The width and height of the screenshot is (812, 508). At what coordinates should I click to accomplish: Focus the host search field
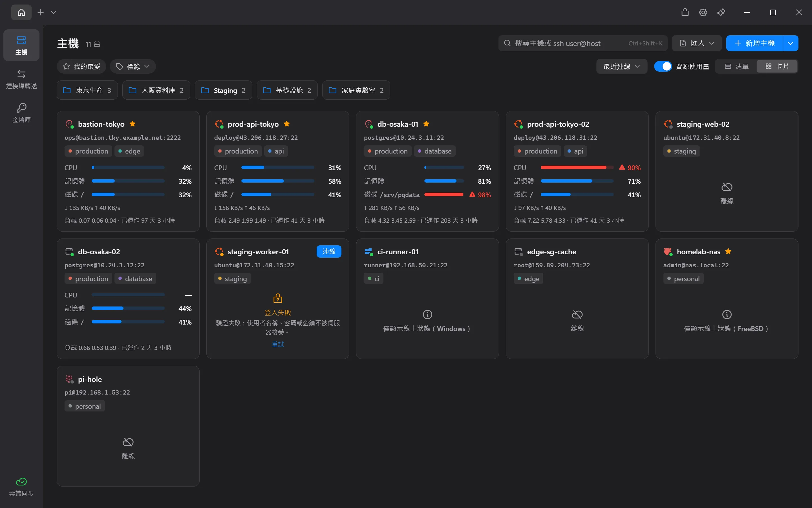(583, 43)
